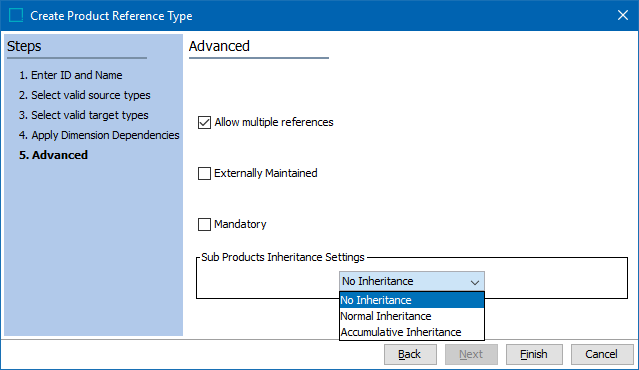Collapse the inheritance settings dropdown arrow
The width and height of the screenshot is (639, 370).
pos(474,282)
